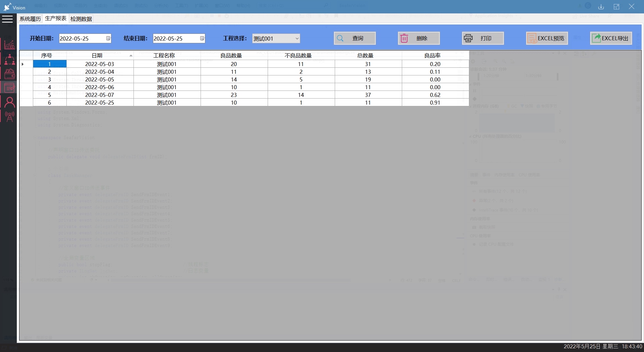Open the wallet sidebar icon

pyautogui.click(x=9, y=73)
